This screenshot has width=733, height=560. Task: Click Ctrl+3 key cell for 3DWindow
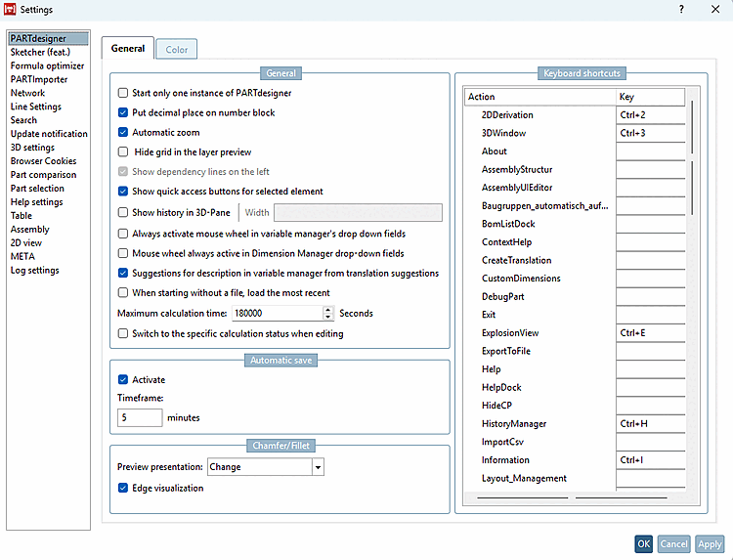[x=651, y=133]
